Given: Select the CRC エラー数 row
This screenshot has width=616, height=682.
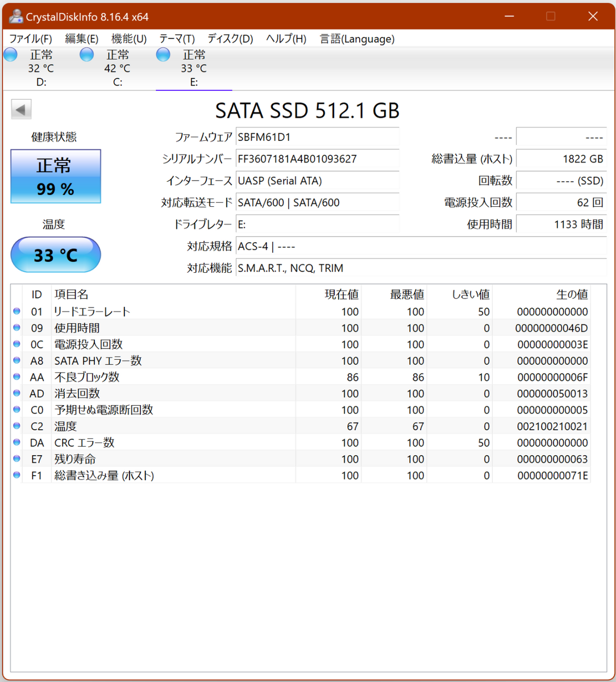Looking at the screenshot, I should click(x=301, y=442).
